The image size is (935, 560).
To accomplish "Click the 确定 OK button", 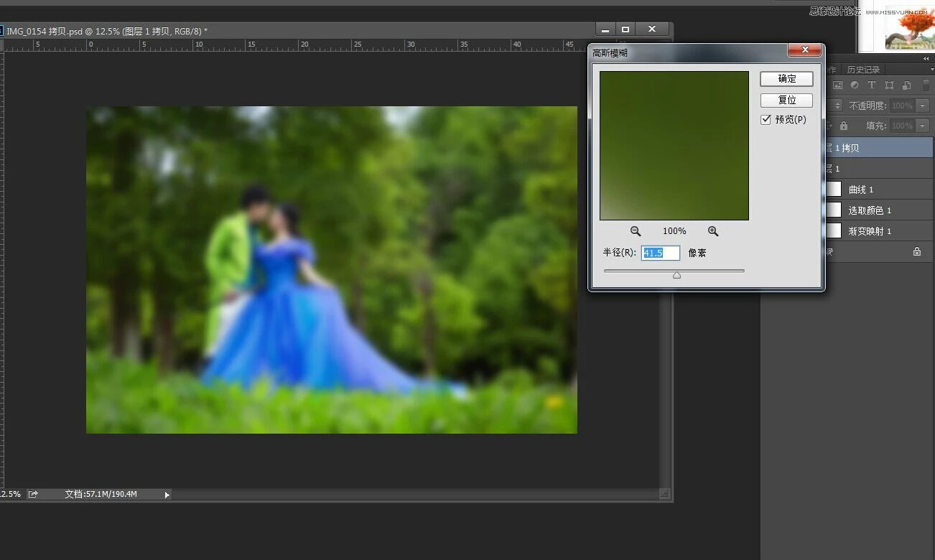I will 786,79.
